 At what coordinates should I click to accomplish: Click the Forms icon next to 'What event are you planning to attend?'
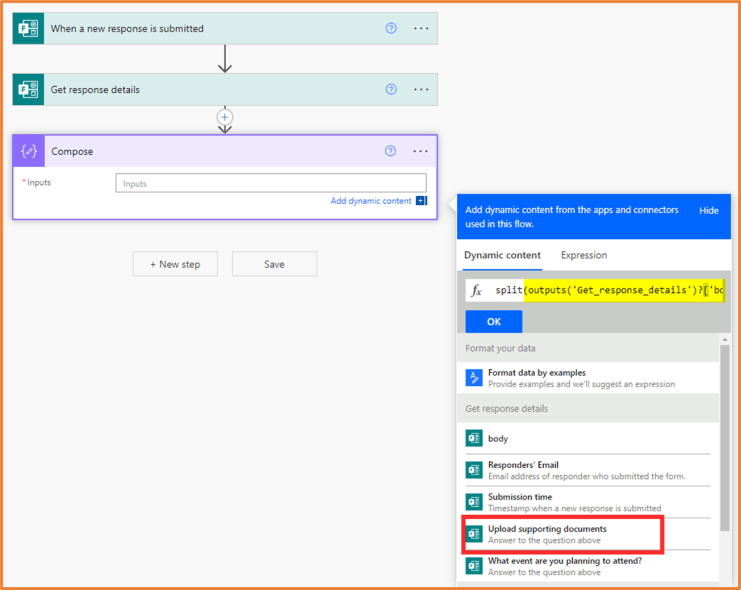[x=474, y=566]
